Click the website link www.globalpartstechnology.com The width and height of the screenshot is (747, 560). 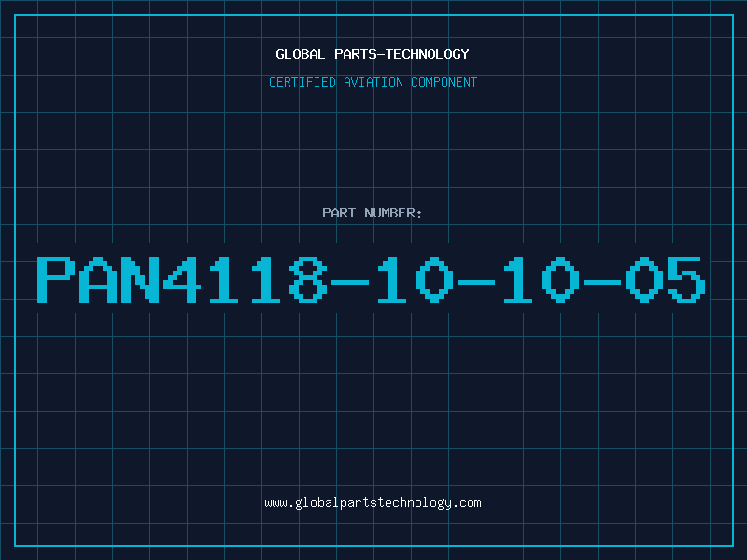click(x=373, y=503)
